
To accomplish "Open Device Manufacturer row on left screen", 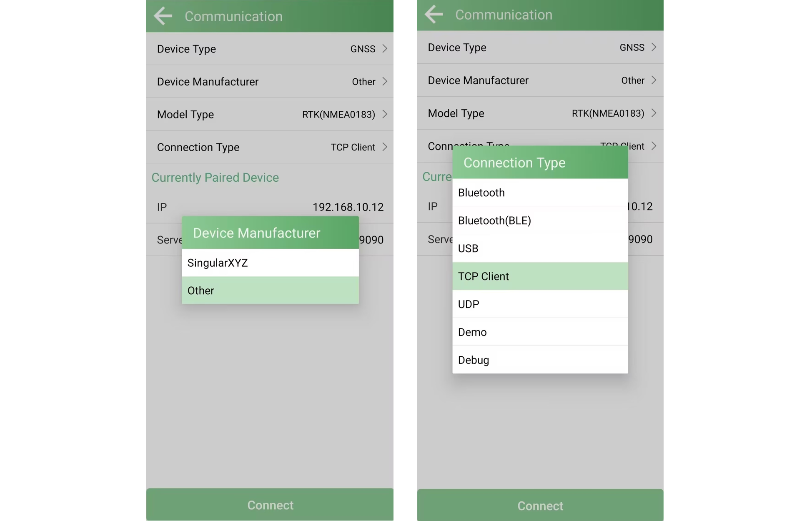I will click(x=270, y=82).
